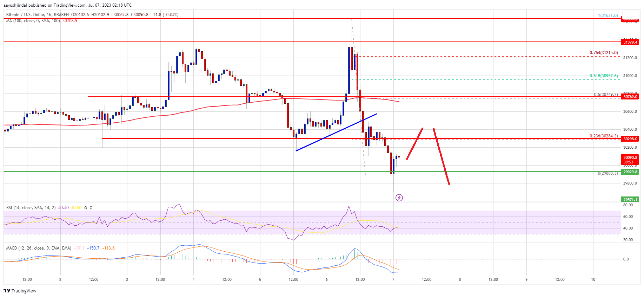Click the 0.236(30284.3) Fibonacci level label

[604, 136]
